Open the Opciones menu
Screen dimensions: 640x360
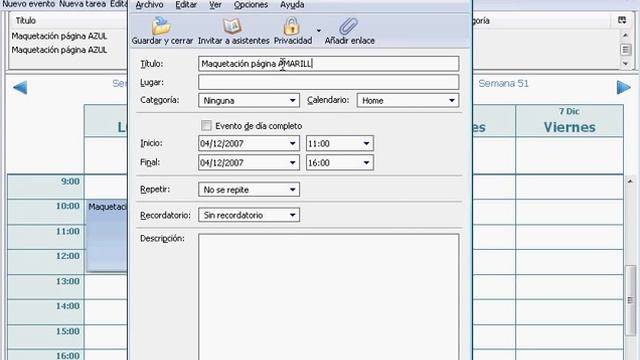coord(251,5)
